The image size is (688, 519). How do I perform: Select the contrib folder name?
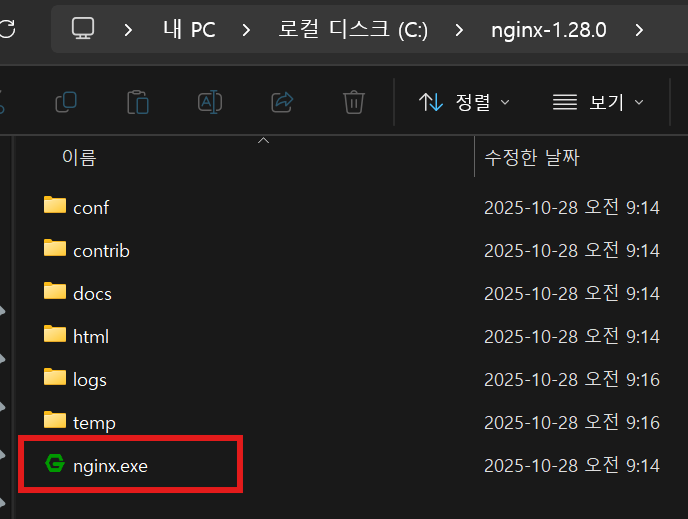pos(101,251)
